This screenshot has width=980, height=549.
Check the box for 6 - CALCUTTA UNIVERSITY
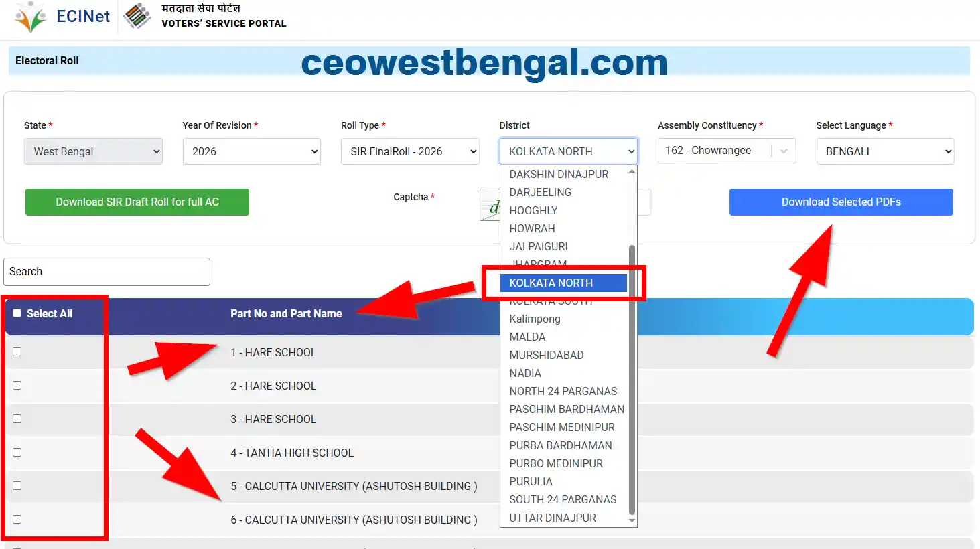pos(17,519)
